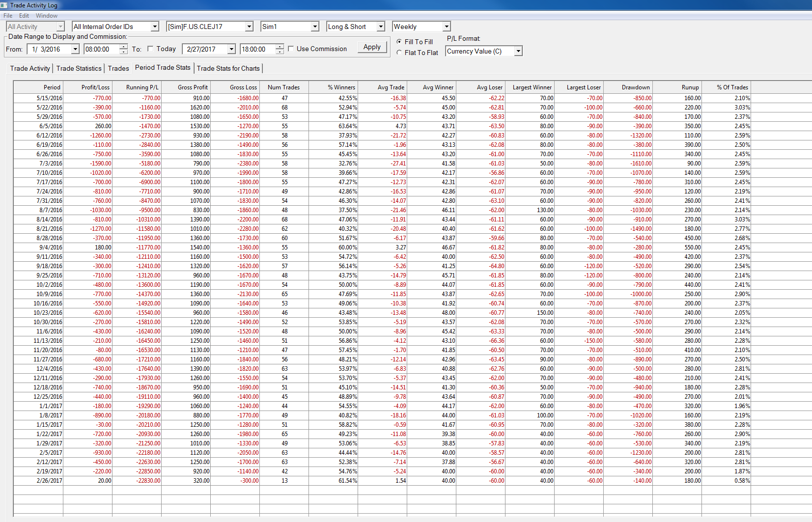This screenshot has height=522, width=812.
Task: Open the Sim1 account dropdown
Action: pyautogui.click(x=315, y=27)
